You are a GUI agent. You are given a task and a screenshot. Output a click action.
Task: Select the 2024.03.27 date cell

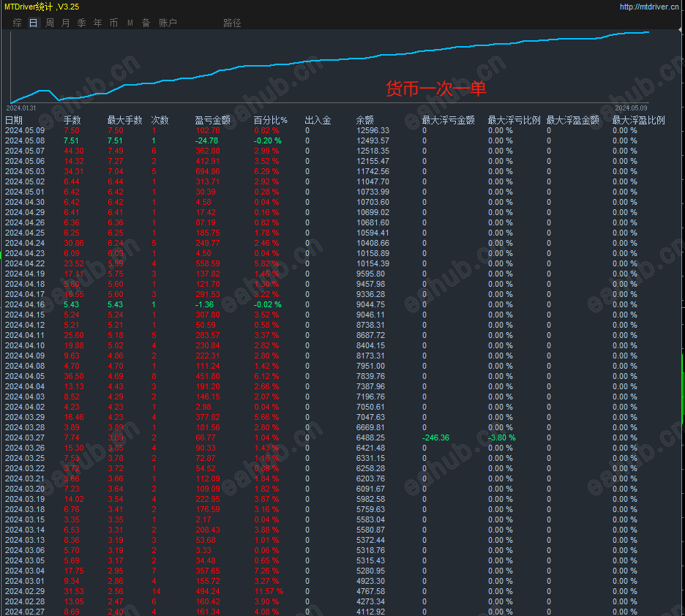click(x=25, y=438)
